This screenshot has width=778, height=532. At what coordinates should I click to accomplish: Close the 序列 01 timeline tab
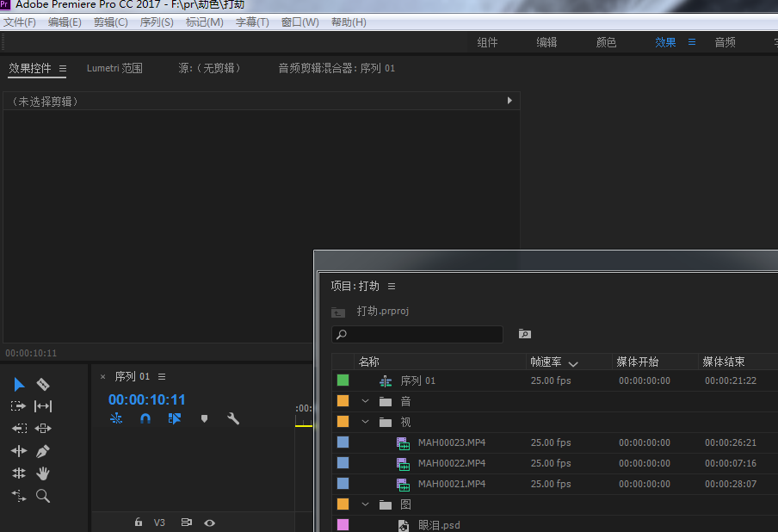[102, 377]
